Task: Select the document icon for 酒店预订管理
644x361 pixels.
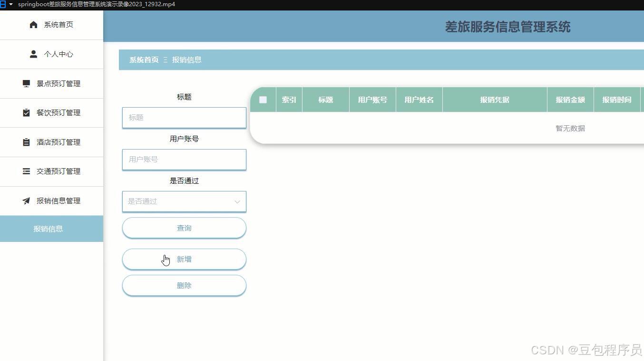Action: pyautogui.click(x=26, y=142)
